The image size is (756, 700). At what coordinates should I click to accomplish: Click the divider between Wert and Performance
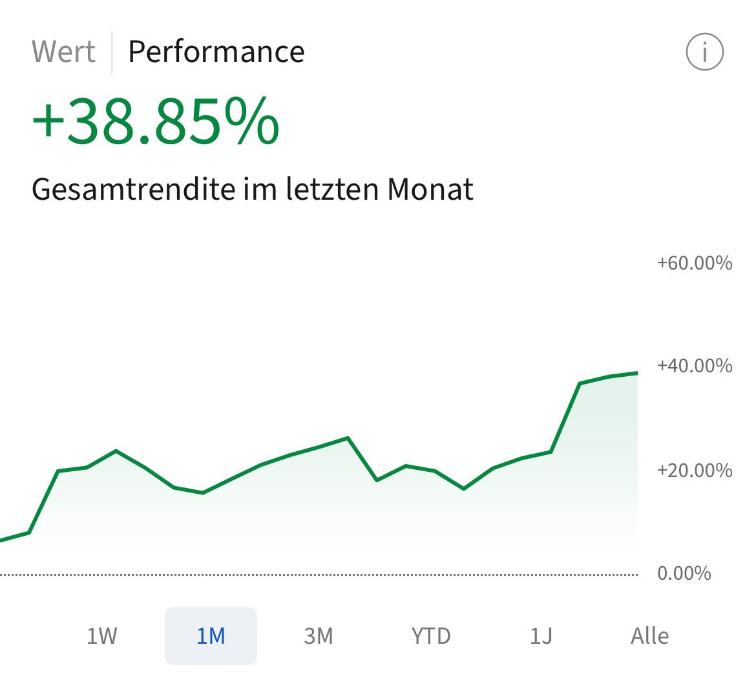click(x=112, y=52)
